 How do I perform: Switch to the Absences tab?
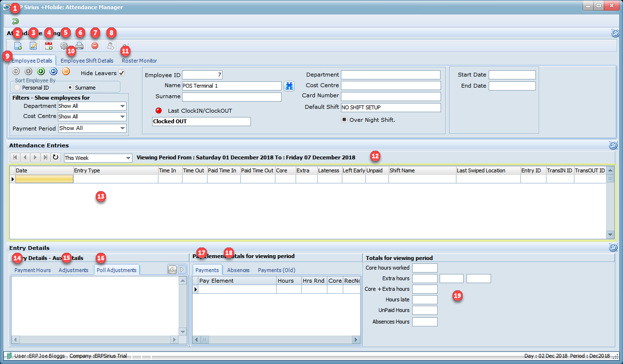tap(238, 270)
